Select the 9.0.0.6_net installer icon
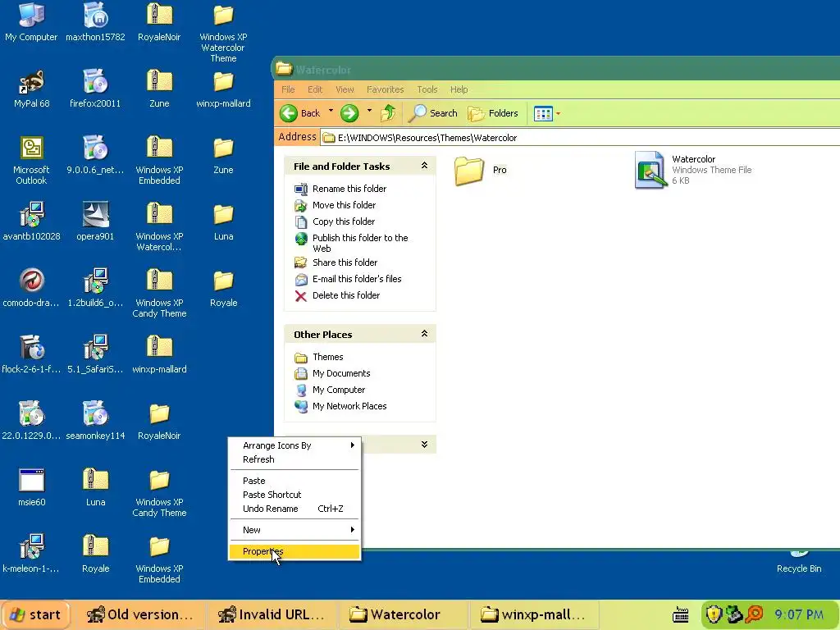The image size is (840, 630). 95,155
